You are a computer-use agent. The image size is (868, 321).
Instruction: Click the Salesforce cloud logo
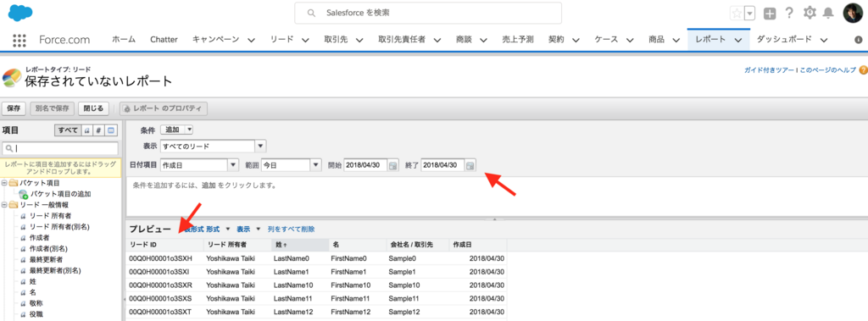[x=20, y=12]
